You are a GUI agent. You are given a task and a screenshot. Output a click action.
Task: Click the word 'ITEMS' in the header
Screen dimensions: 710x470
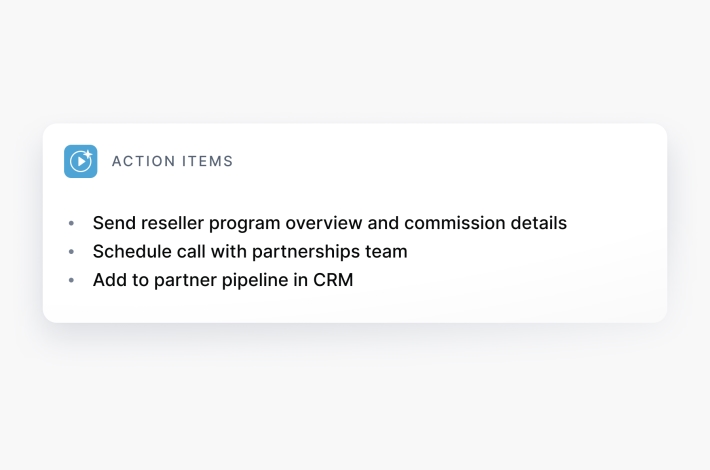tap(208, 161)
